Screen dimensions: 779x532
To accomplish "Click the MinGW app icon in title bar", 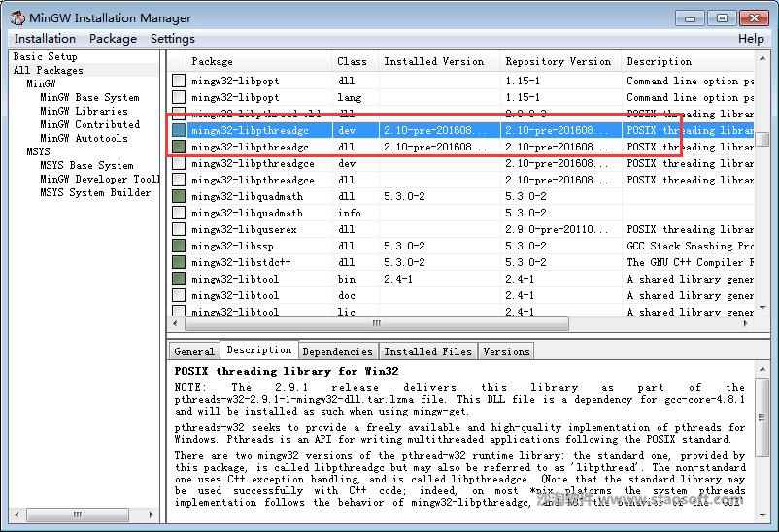I will point(17,17).
